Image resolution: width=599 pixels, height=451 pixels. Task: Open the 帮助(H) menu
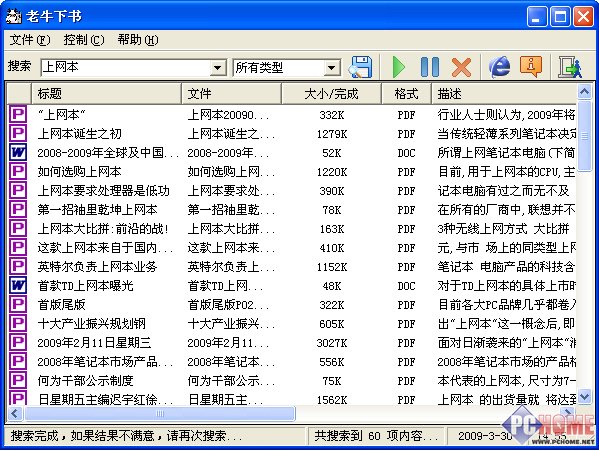tap(138, 40)
